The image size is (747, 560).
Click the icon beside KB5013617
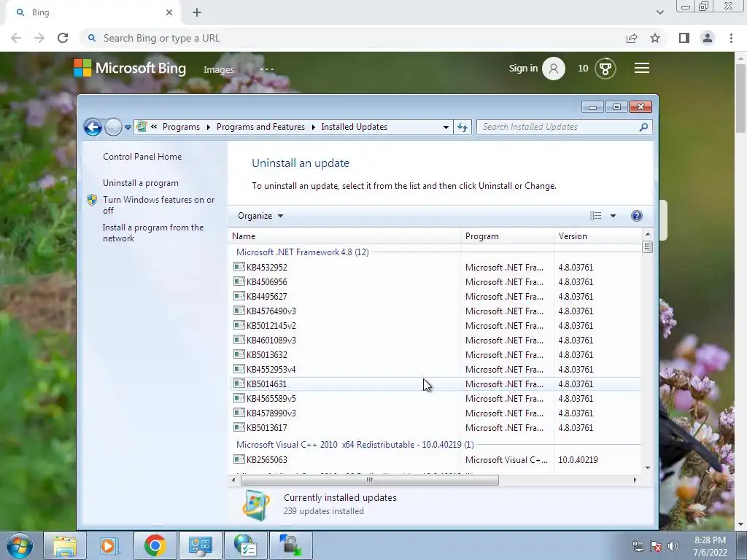click(239, 427)
